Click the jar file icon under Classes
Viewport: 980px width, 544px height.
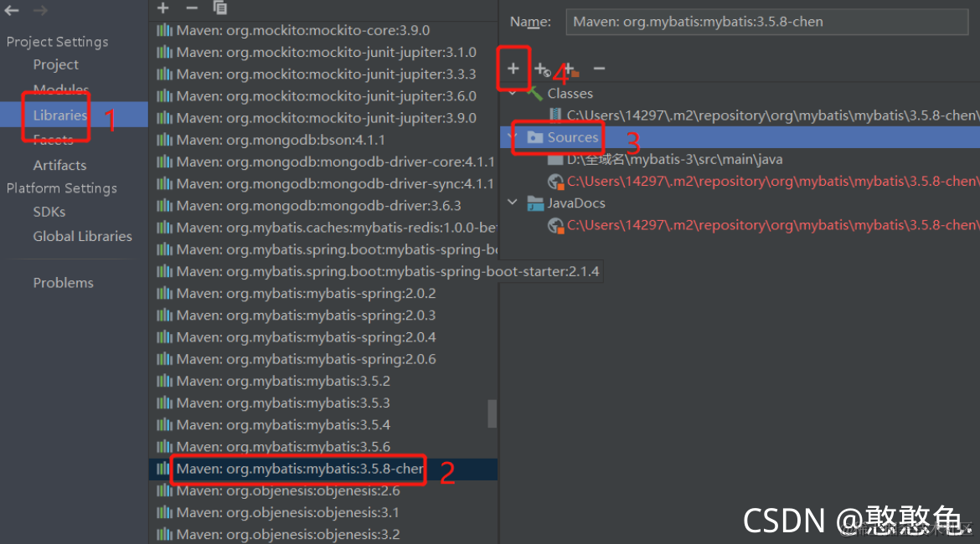click(x=555, y=115)
